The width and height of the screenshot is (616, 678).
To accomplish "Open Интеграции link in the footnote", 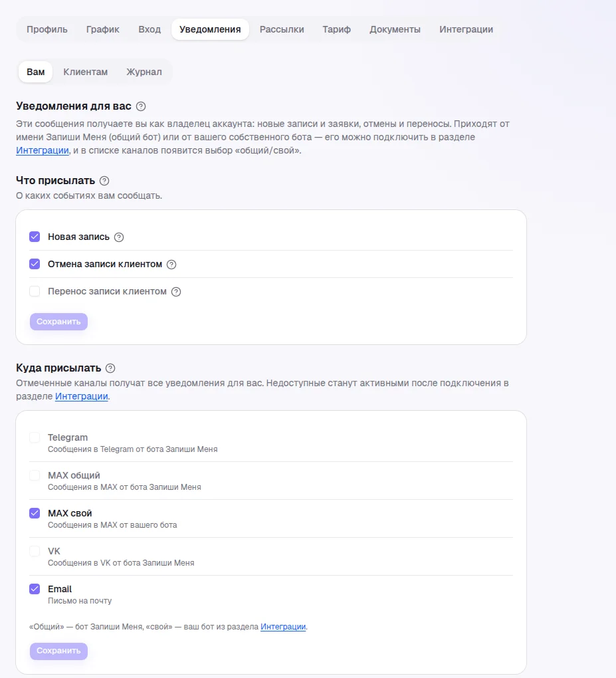I will [283, 627].
